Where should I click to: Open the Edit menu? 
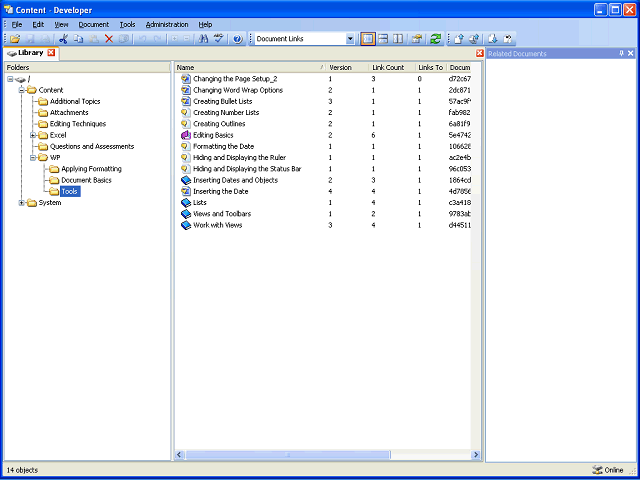pos(38,24)
